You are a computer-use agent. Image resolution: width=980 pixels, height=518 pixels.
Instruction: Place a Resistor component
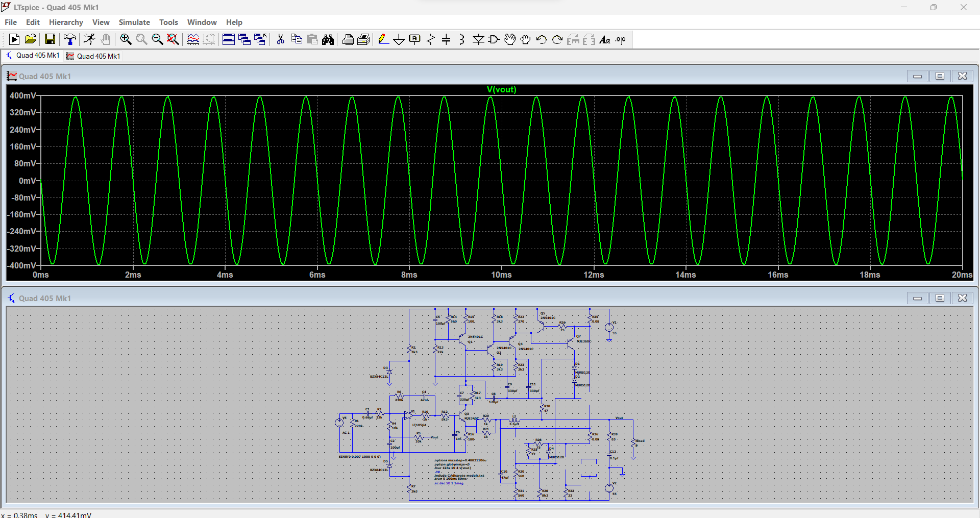click(431, 39)
